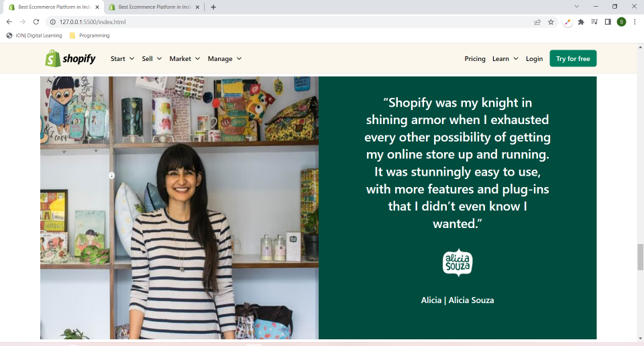This screenshot has height=346, width=644.
Task: Click the Shopify logo in the header
Action: tap(70, 59)
